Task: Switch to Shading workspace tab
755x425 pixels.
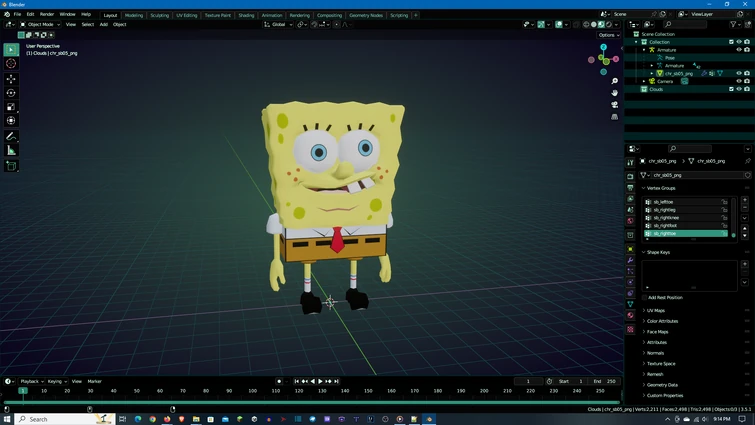Action: pos(246,15)
